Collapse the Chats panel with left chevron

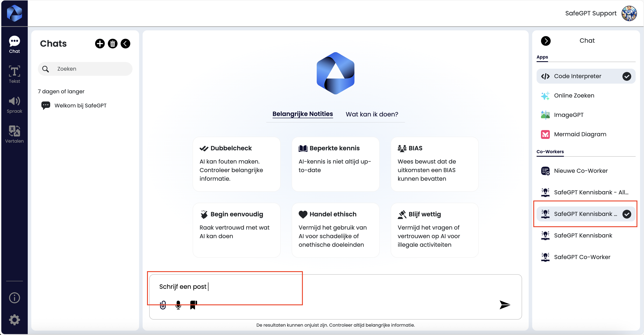click(x=125, y=44)
